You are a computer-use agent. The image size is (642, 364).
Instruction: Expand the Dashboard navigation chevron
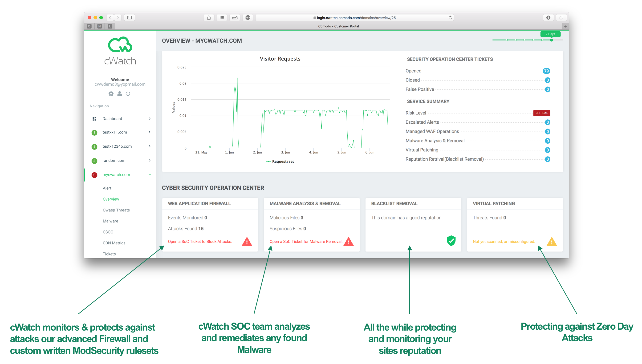tap(150, 118)
